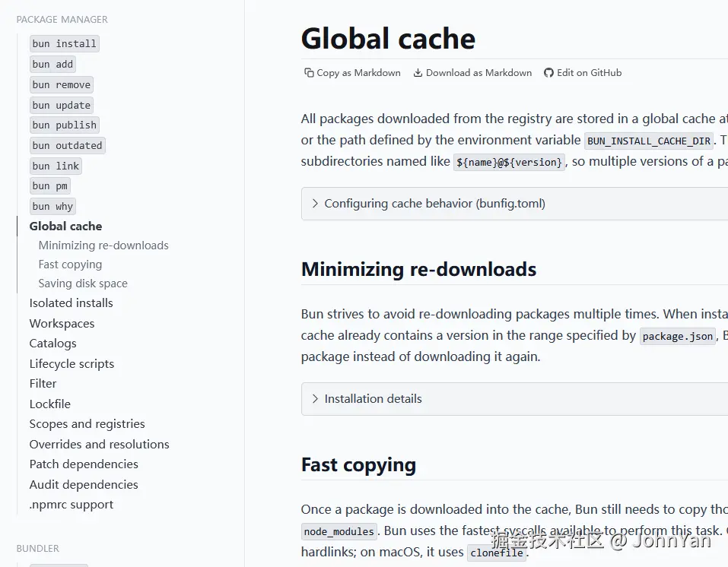Open bun remove in sidebar
Image resolution: width=728 pixels, height=567 pixels.
(x=62, y=85)
